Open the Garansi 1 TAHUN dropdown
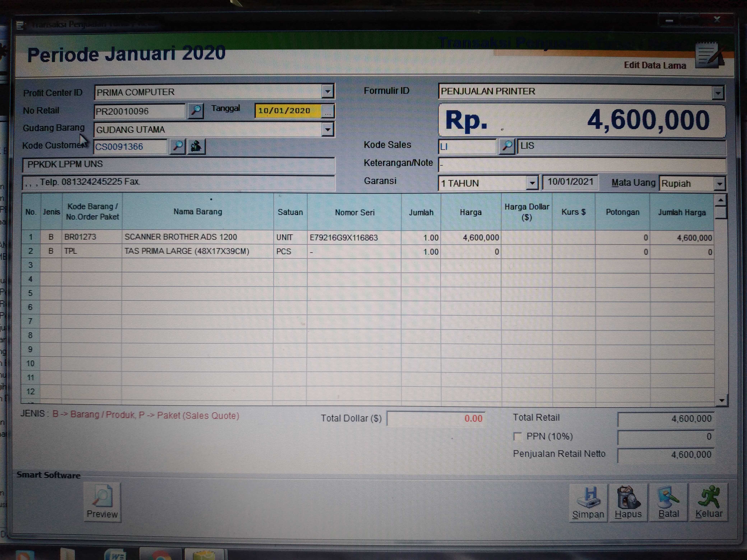The height and width of the screenshot is (560, 747). (x=532, y=183)
